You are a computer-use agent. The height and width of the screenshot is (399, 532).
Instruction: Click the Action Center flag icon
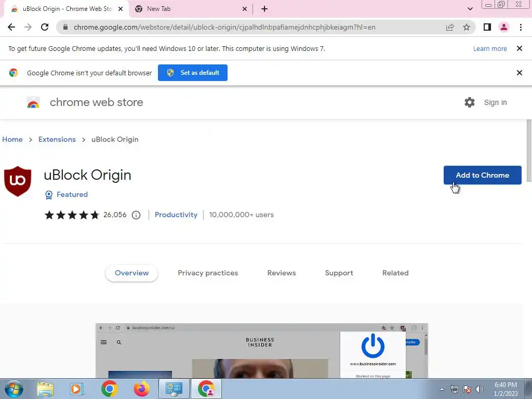[x=467, y=389]
